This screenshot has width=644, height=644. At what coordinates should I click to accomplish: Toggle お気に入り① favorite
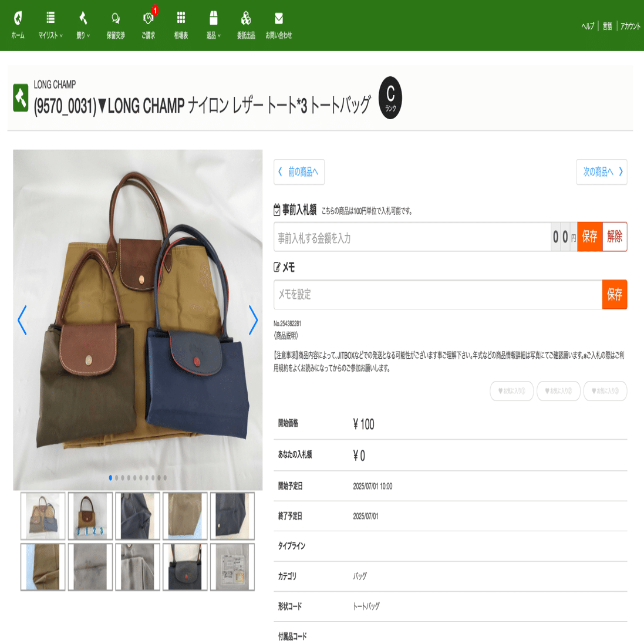pos(512,391)
